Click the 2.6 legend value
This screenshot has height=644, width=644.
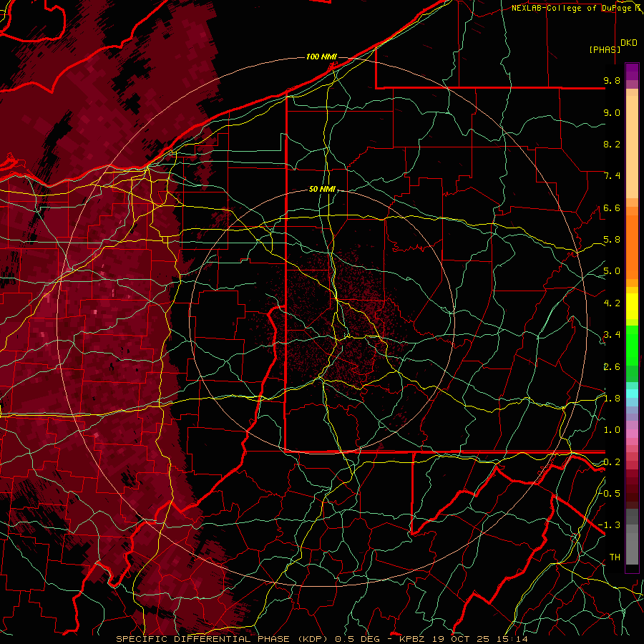point(612,367)
